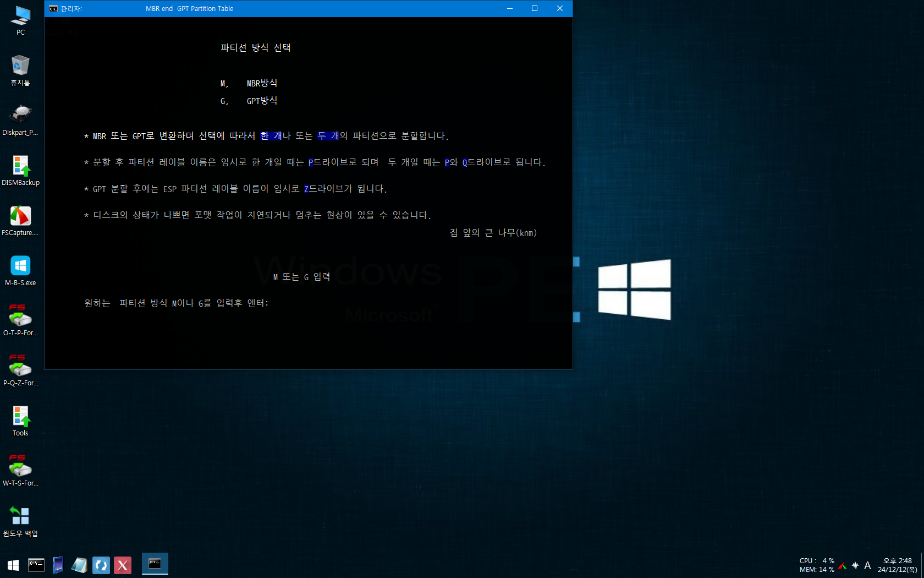924x578 pixels.
Task: Select the O-T-P-For desktop shortcut
Action: tap(20, 321)
